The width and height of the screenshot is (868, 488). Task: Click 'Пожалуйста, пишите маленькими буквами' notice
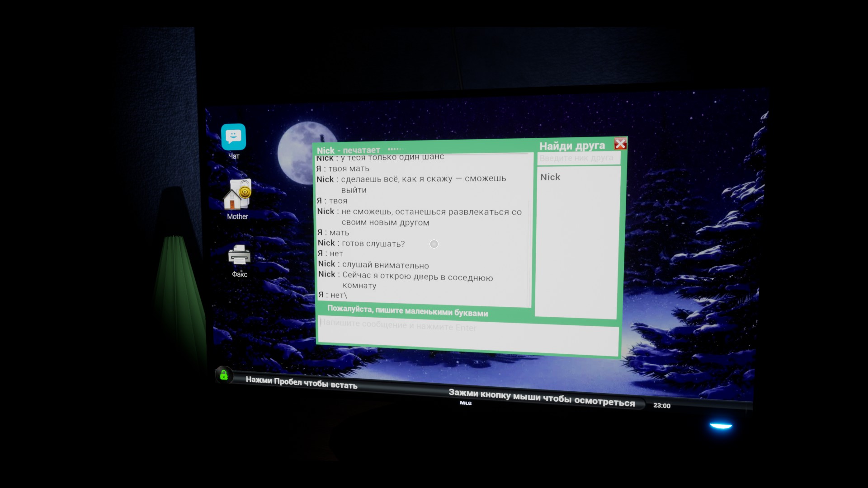[407, 311]
